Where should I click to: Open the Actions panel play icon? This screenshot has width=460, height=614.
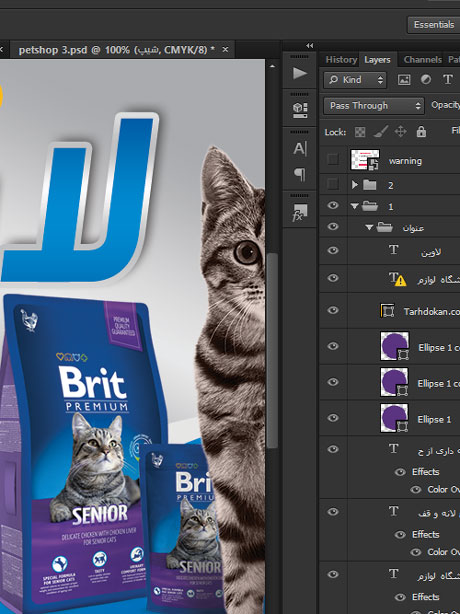coord(299,73)
